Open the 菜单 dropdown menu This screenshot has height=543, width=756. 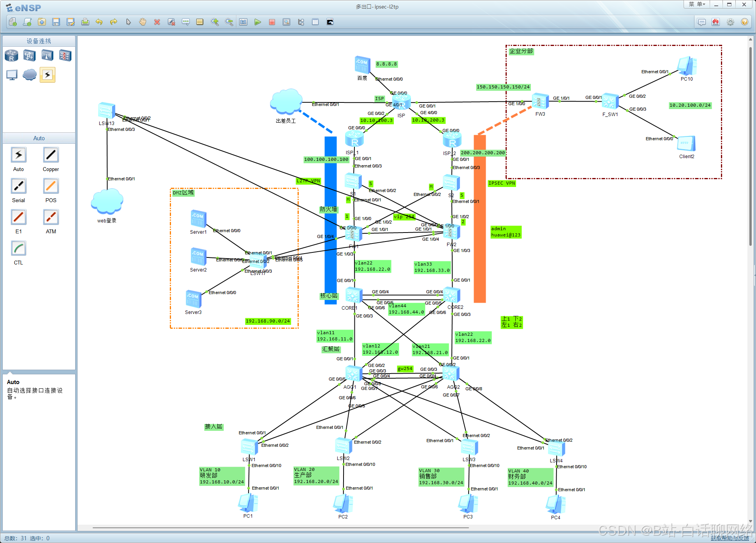click(x=696, y=4)
